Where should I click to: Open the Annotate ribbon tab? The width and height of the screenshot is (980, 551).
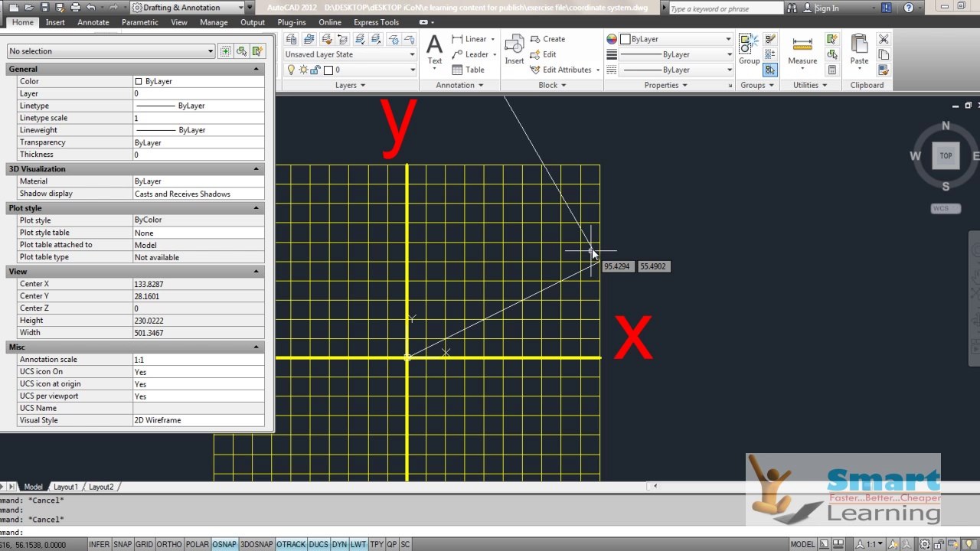(x=93, y=22)
